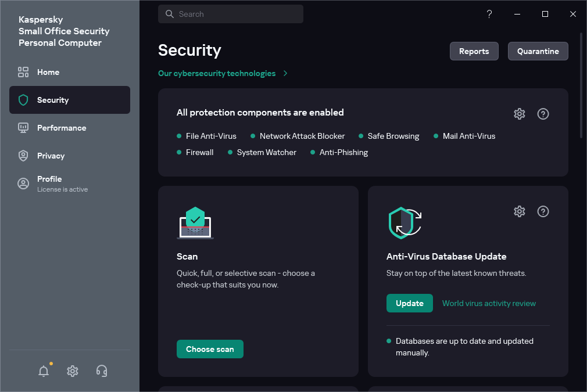Click the 'Anti-Virus Database Update' title

point(446,256)
